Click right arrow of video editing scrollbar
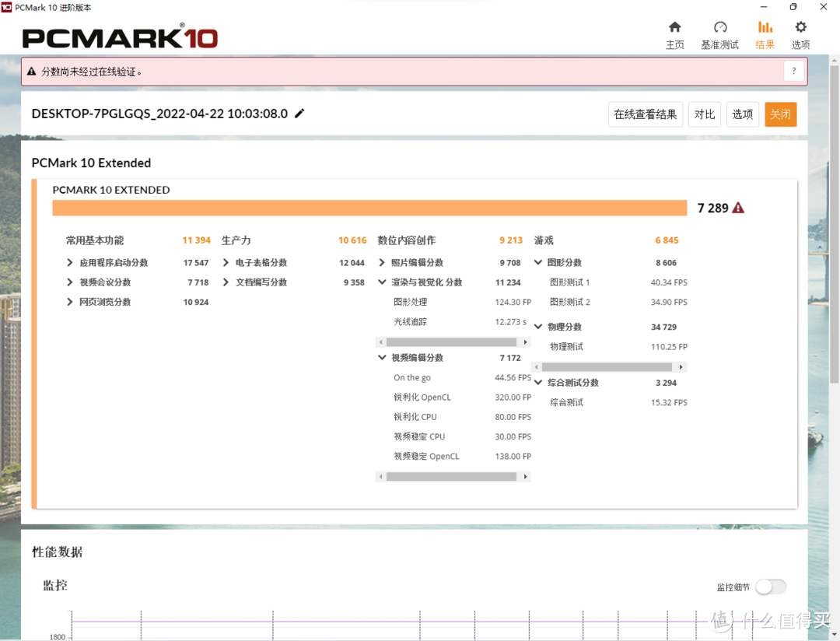 [526, 476]
